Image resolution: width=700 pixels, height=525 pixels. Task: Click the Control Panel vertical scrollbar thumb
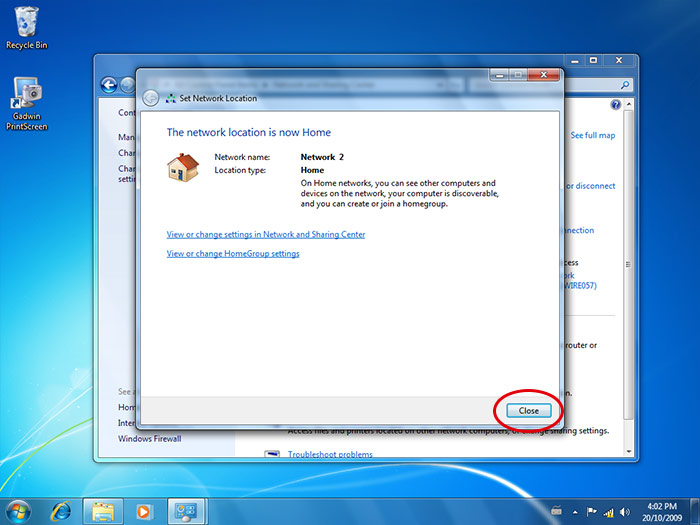(628, 264)
